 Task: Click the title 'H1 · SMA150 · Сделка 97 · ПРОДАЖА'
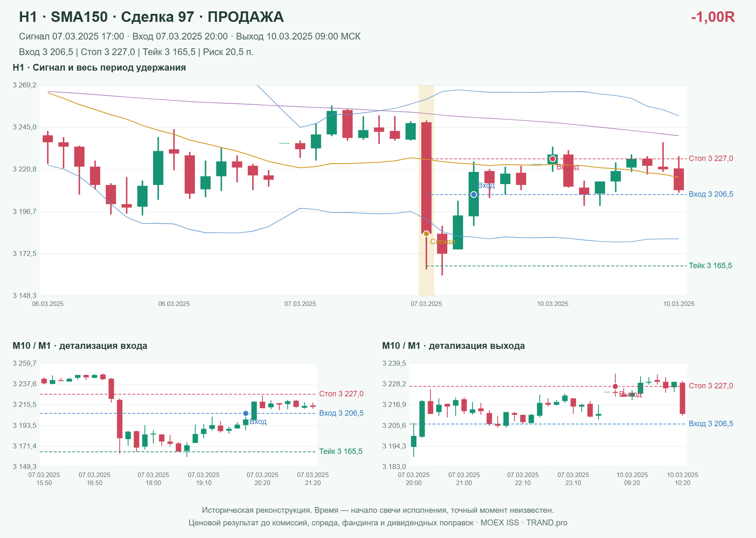(151, 17)
